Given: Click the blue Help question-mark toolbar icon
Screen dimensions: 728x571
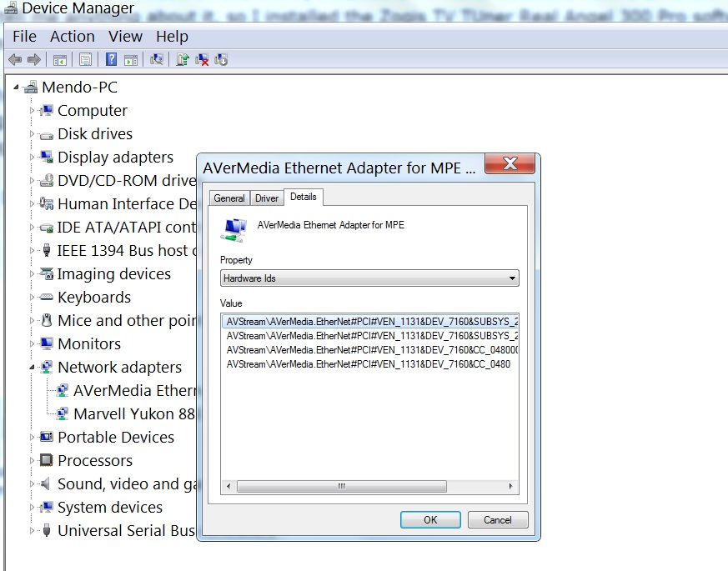Looking at the screenshot, I should click(x=111, y=59).
